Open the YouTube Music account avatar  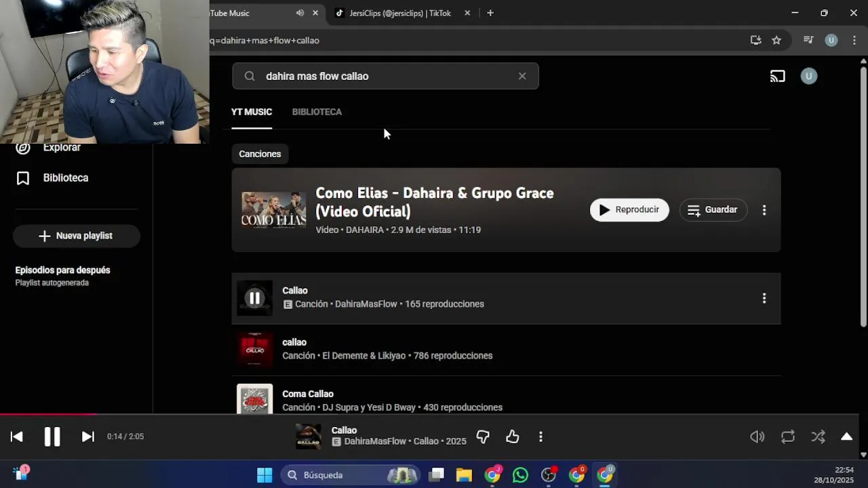click(x=808, y=76)
